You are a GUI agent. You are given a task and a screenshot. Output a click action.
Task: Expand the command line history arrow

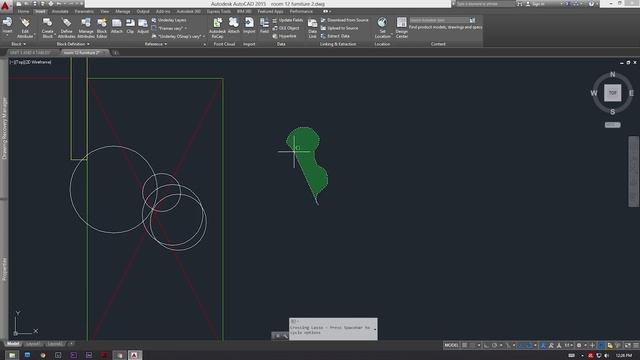pyautogui.click(x=375, y=329)
